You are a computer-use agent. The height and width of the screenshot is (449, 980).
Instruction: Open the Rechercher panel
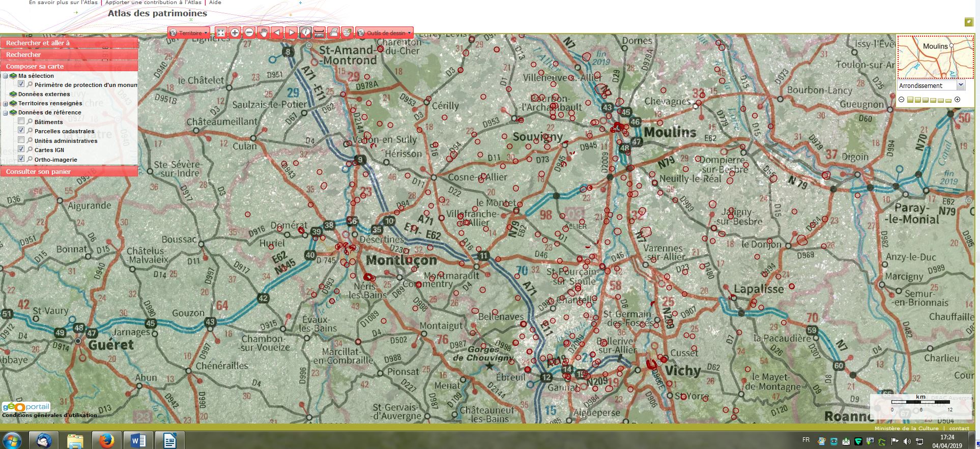(69, 54)
